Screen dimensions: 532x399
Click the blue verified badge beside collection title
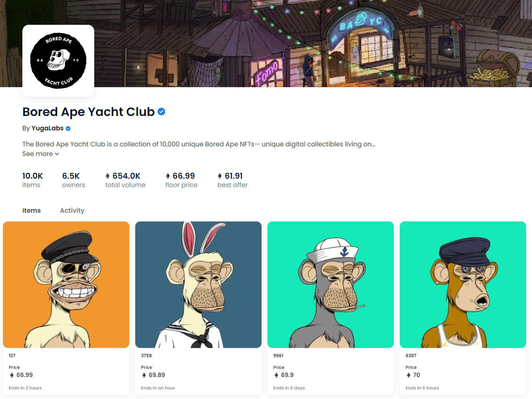point(161,112)
